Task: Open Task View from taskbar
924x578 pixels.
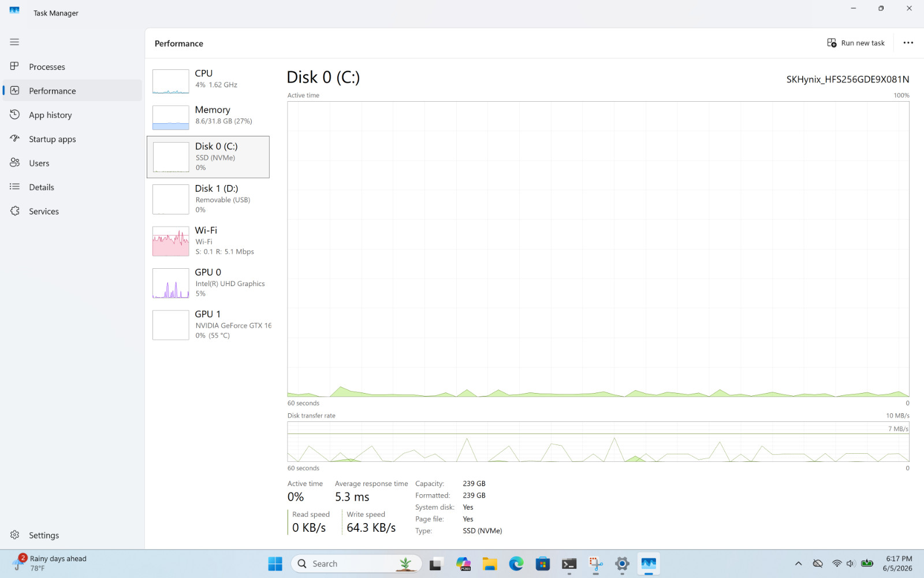Action: coord(435,564)
